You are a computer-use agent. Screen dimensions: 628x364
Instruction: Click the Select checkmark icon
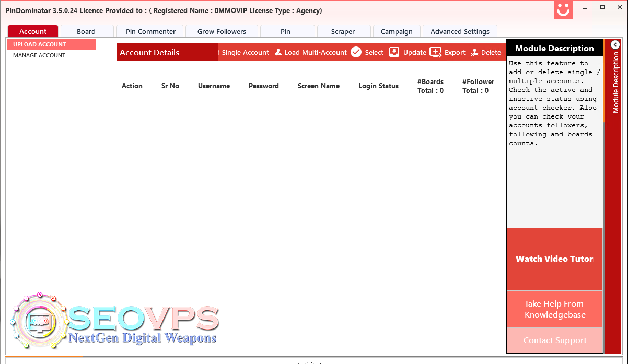356,52
